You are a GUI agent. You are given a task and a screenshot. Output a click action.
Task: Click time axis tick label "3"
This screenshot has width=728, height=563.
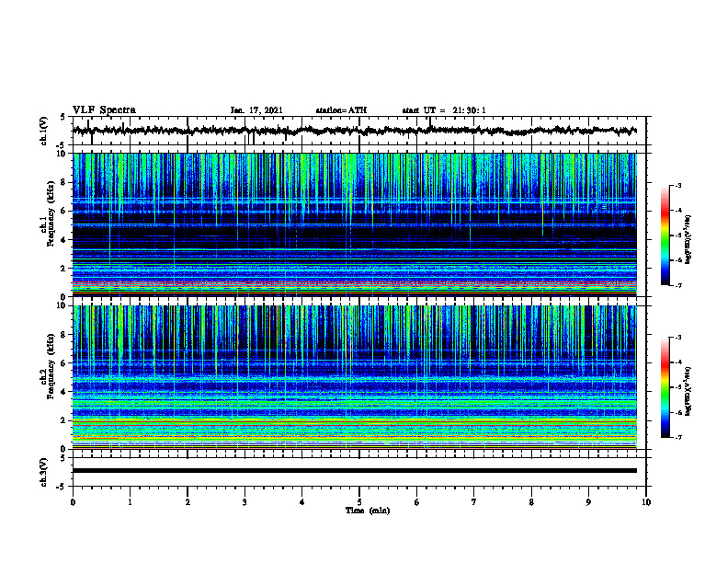(x=245, y=502)
